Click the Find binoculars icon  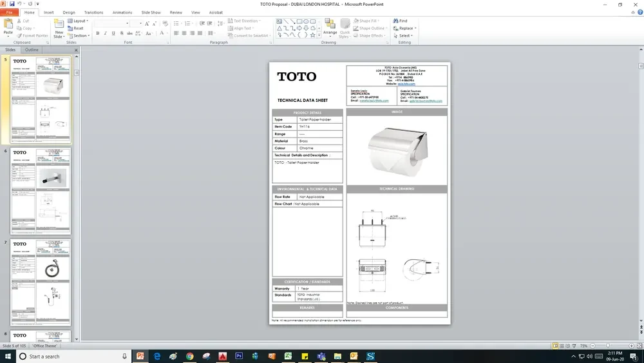pyautogui.click(x=395, y=21)
